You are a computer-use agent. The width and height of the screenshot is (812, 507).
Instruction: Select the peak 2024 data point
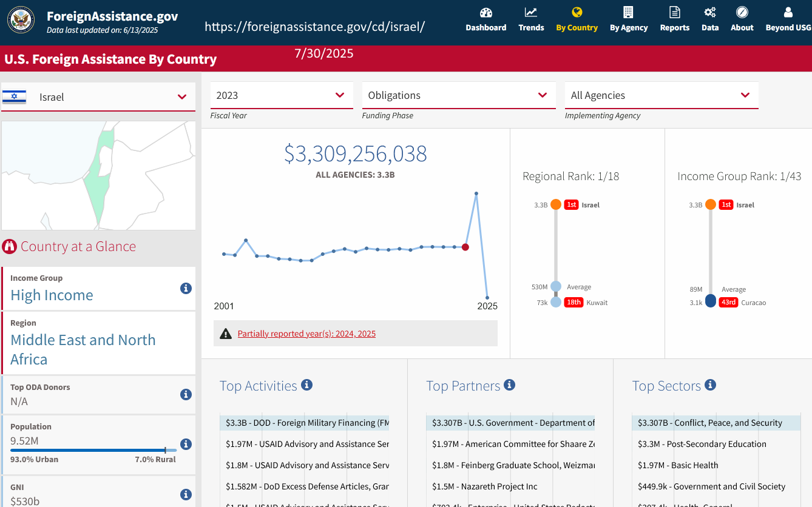(x=476, y=193)
